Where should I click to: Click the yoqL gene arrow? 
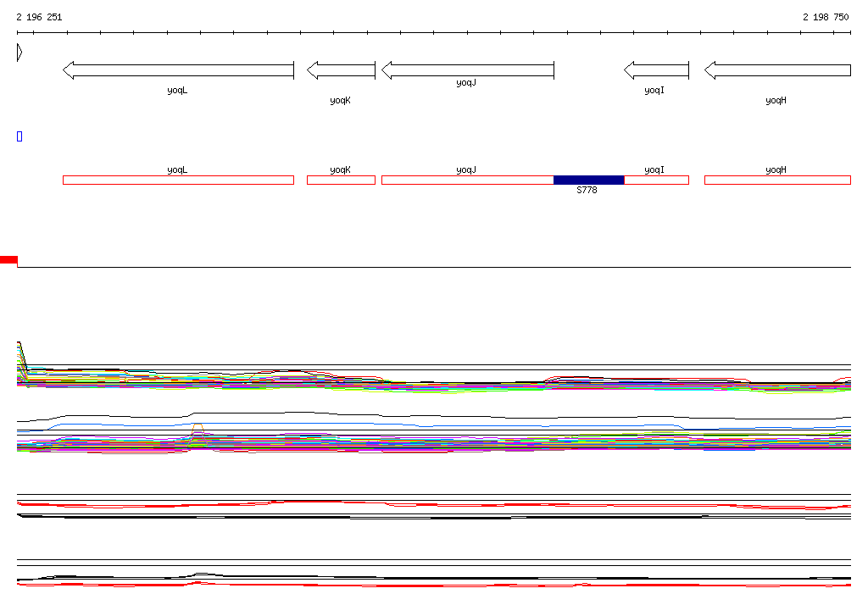(x=178, y=70)
